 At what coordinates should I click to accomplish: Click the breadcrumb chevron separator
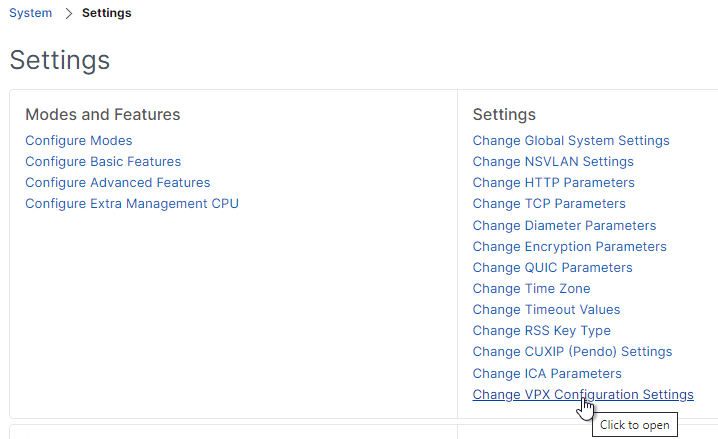[69, 13]
